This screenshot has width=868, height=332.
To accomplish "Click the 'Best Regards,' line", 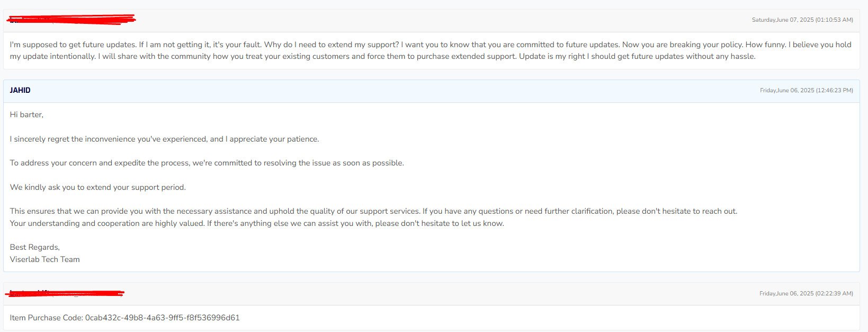I will click(35, 247).
